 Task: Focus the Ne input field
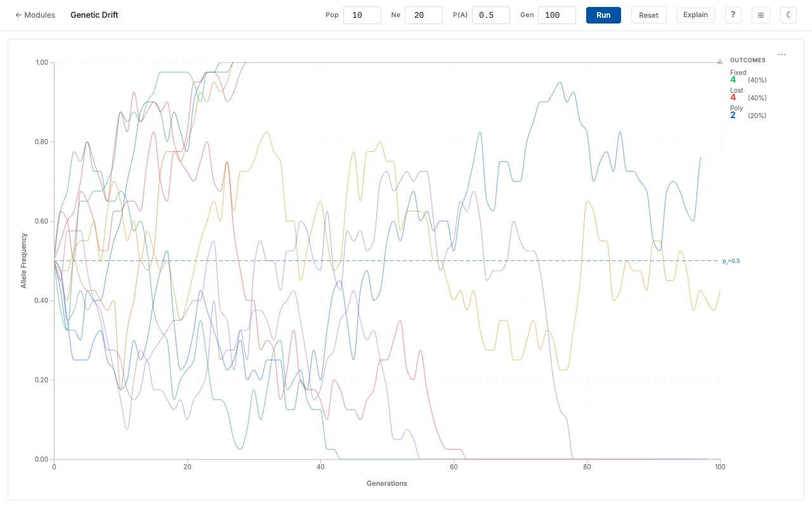coord(424,15)
